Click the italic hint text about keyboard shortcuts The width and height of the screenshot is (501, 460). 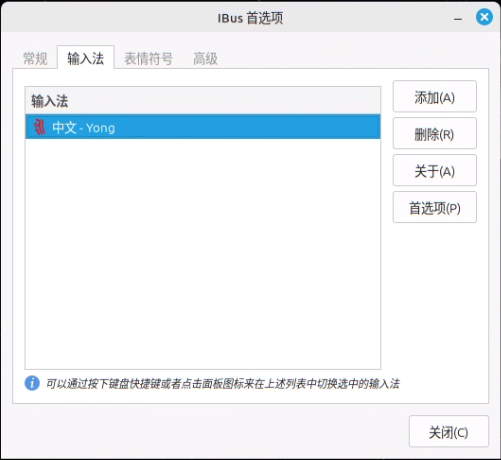223,384
